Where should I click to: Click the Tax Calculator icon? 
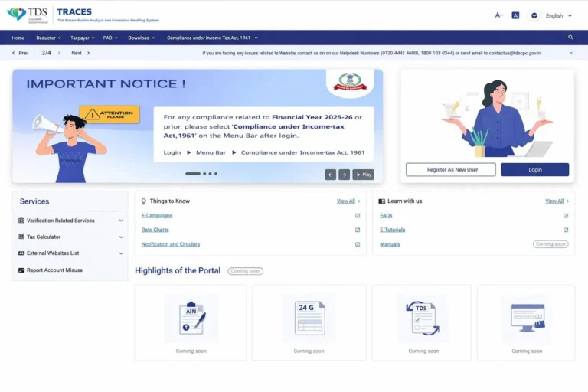21,237
